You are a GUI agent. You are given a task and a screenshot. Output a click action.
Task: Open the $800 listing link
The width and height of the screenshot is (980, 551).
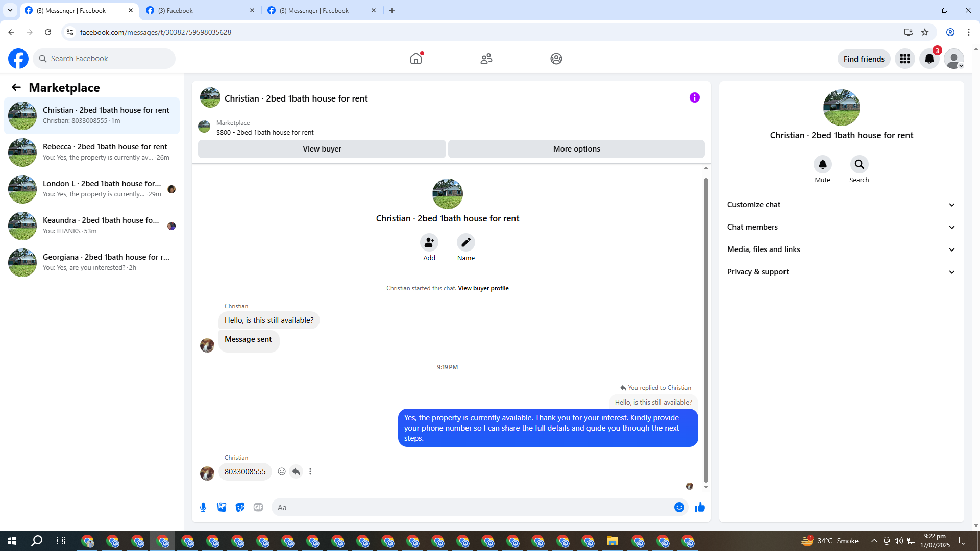(x=265, y=133)
